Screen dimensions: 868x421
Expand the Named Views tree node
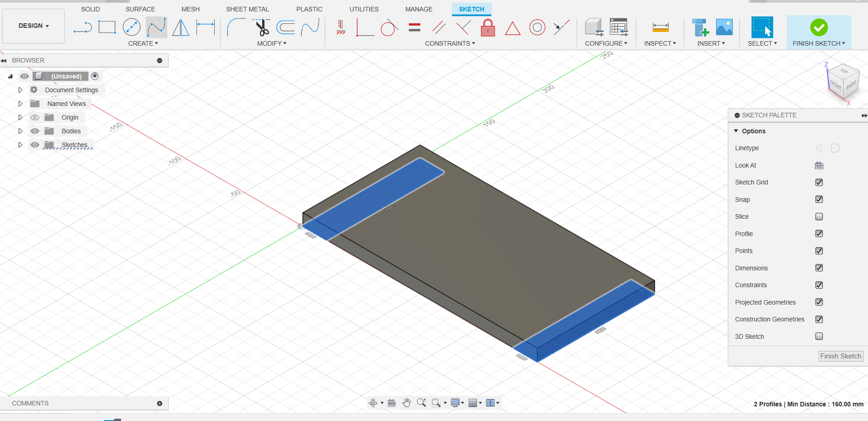(x=20, y=104)
